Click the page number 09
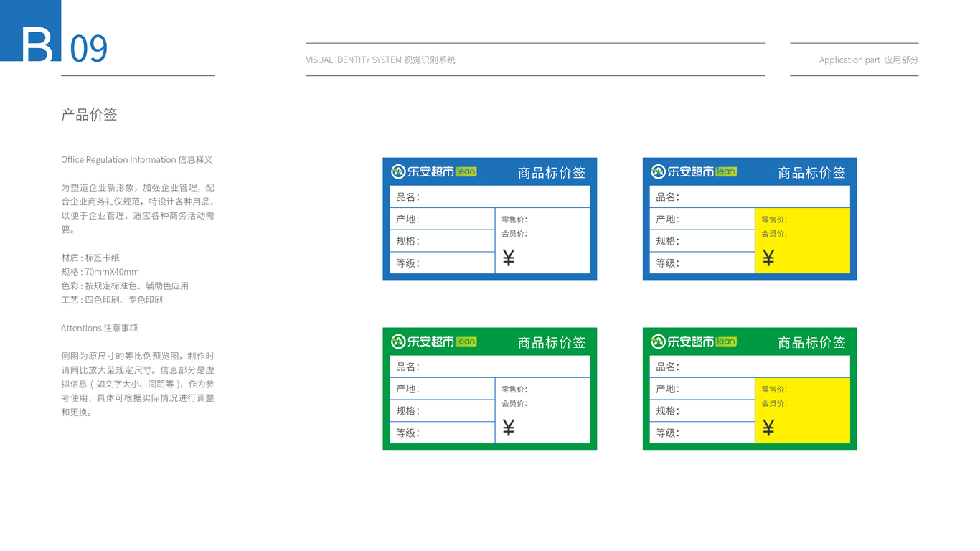This screenshot has width=980, height=551. point(89,49)
